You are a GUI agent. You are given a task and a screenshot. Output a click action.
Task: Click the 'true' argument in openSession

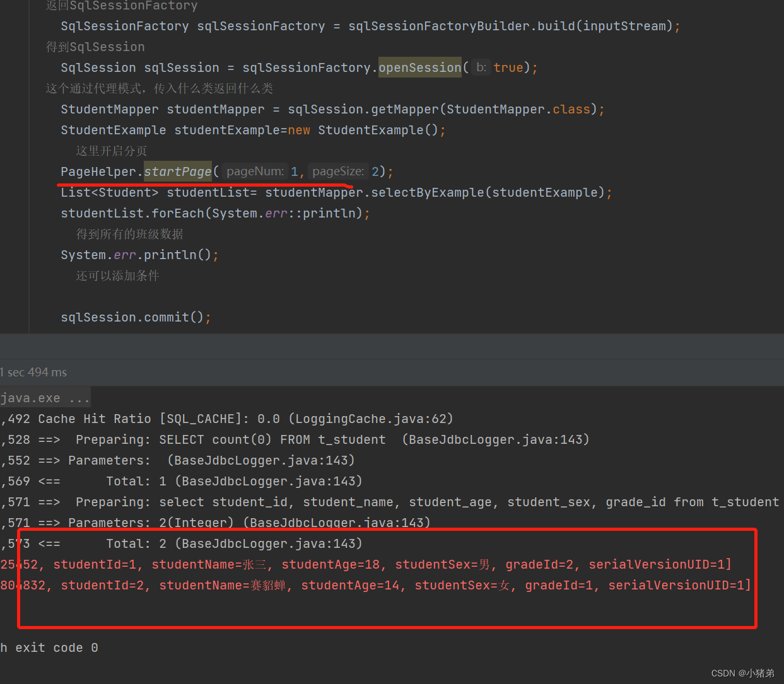(x=508, y=67)
